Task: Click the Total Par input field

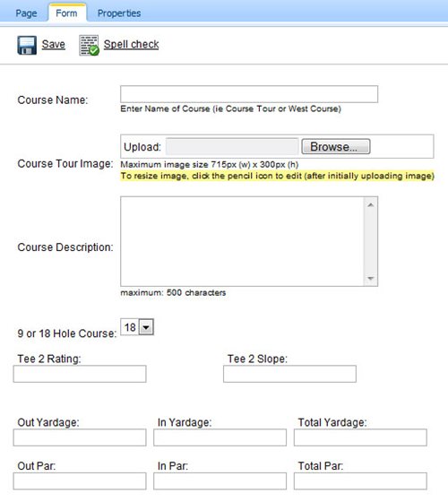Action: pyautogui.click(x=360, y=480)
